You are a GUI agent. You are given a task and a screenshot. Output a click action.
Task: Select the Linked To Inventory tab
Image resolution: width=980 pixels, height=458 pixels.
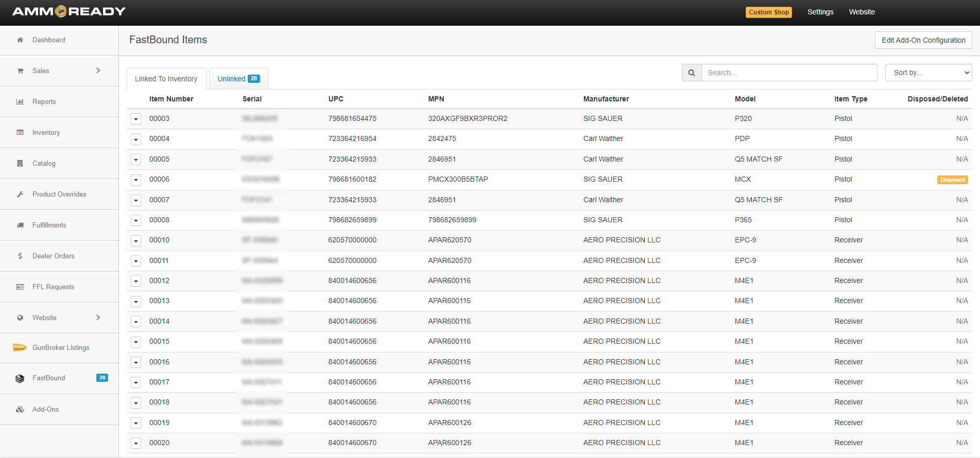coord(166,79)
